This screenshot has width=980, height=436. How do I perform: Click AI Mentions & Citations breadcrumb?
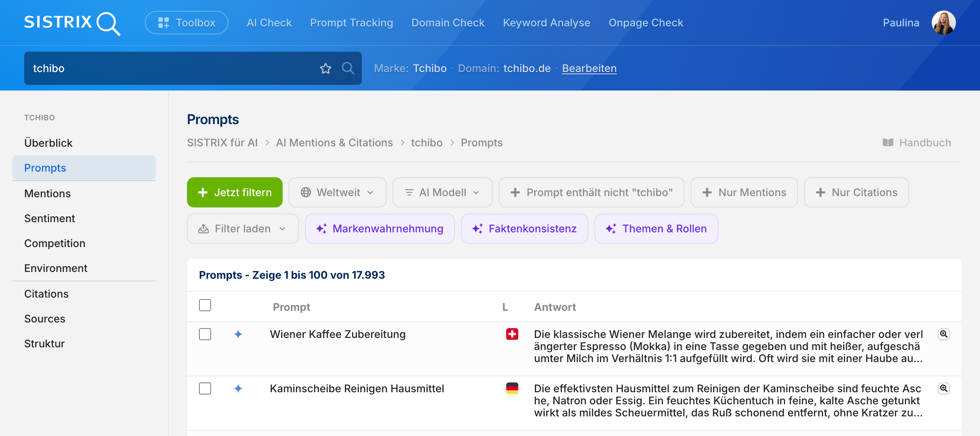coord(334,143)
